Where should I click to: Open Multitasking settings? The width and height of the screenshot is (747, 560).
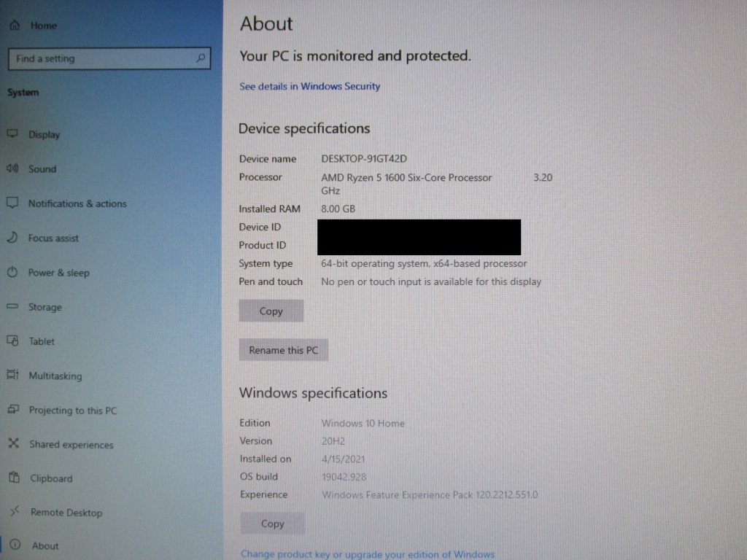(x=55, y=376)
